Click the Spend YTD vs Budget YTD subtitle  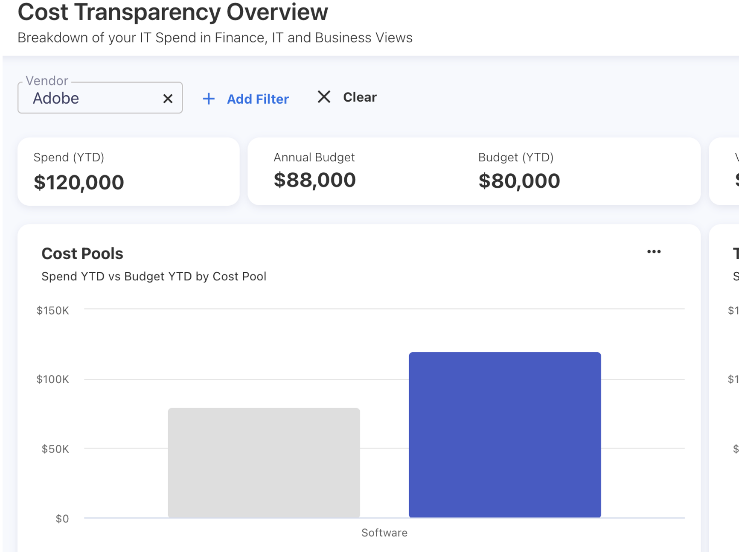tap(154, 277)
